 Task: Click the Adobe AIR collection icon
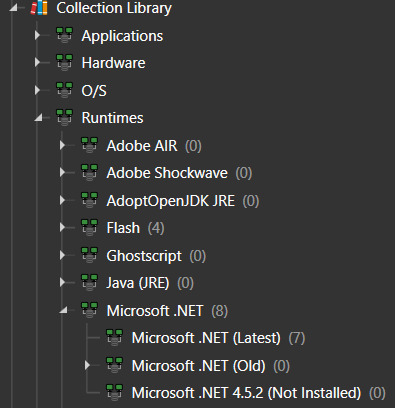point(89,145)
